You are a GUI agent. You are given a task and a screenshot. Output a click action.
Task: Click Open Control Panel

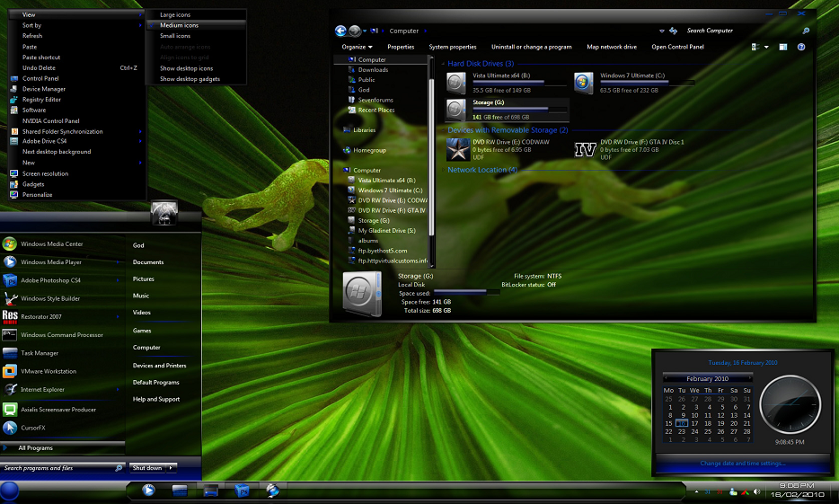[677, 47]
